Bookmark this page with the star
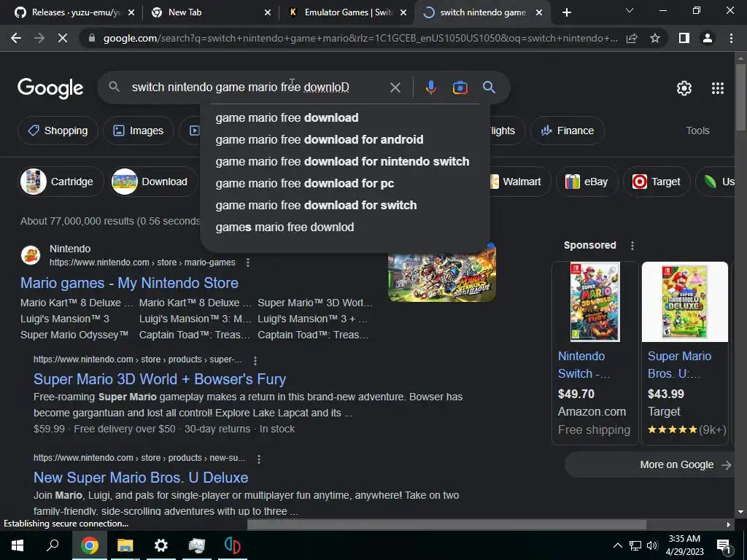 click(x=655, y=38)
